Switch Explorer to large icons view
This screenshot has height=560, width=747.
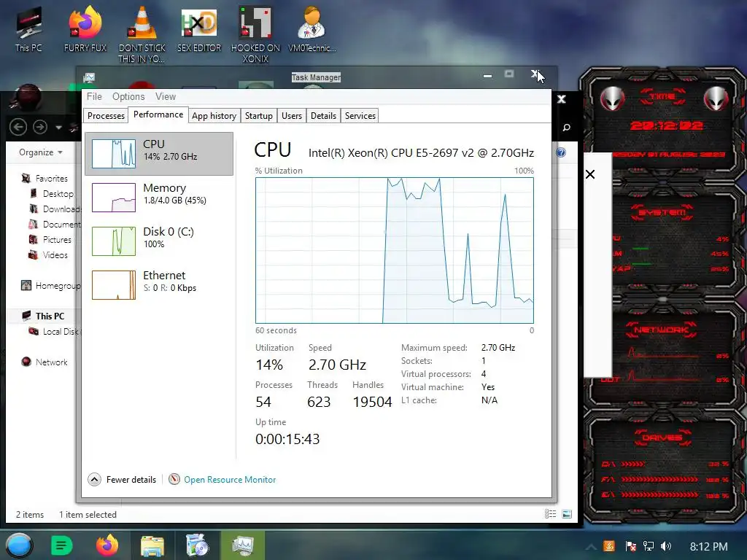point(567,513)
